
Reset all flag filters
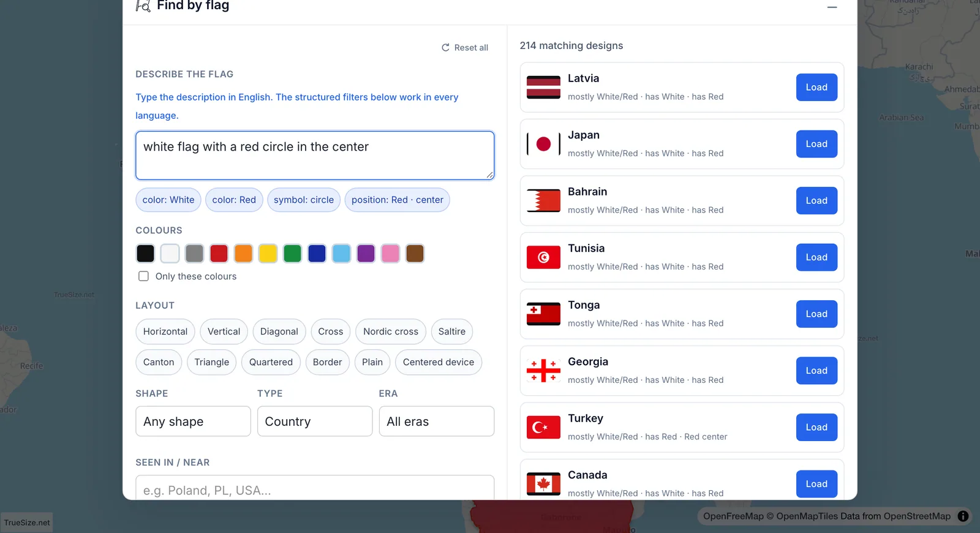(465, 48)
